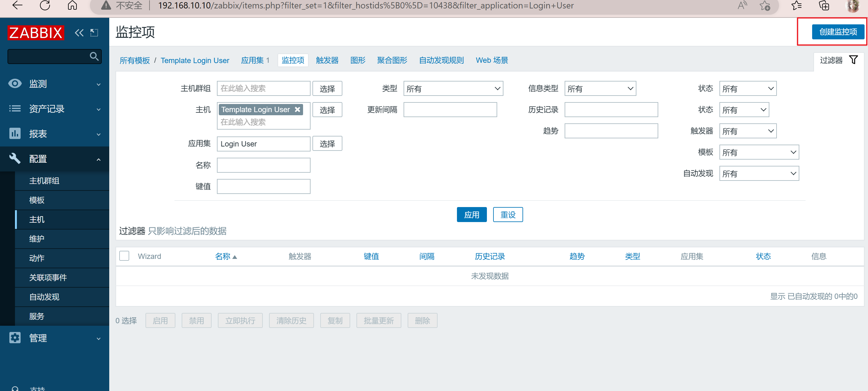The height and width of the screenshot is (391, 868).
Task: Go to browser home page icon
Action: (x=72, y=5)
